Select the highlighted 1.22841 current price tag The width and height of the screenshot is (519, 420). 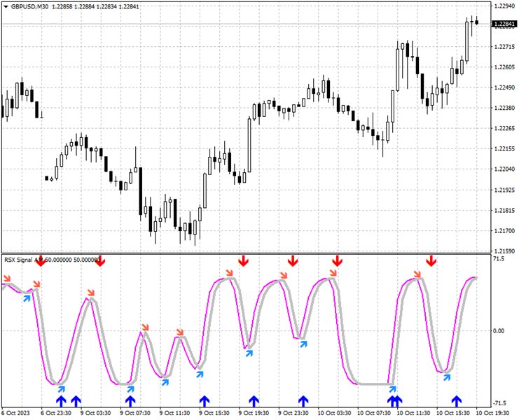tap(504, 24)
